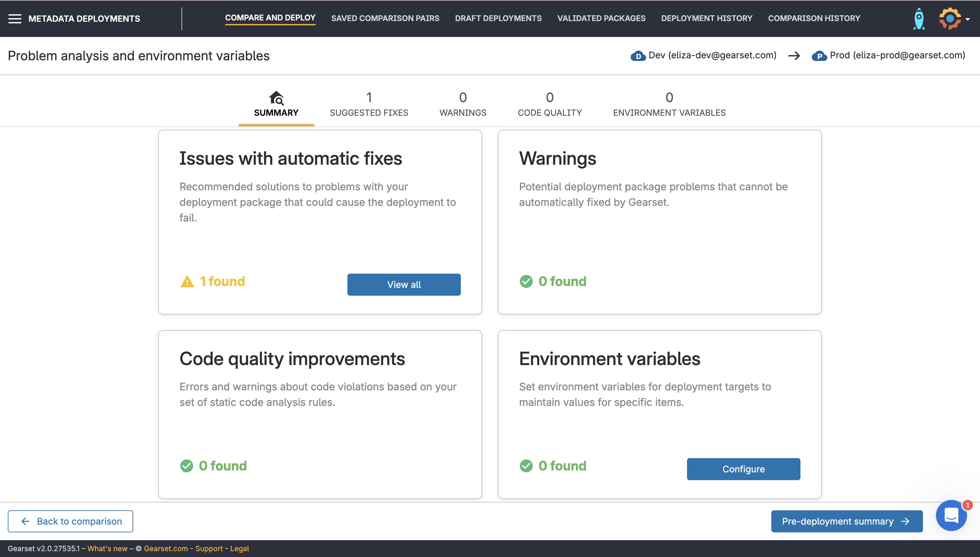Click green checkmark in Warnings card
980x557 pixels.
pos(526,281)
